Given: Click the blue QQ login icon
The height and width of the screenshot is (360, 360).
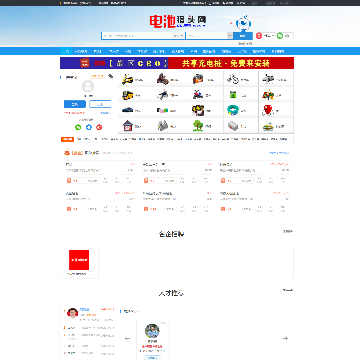Looking at the screenshot, I should click(89, 127).
